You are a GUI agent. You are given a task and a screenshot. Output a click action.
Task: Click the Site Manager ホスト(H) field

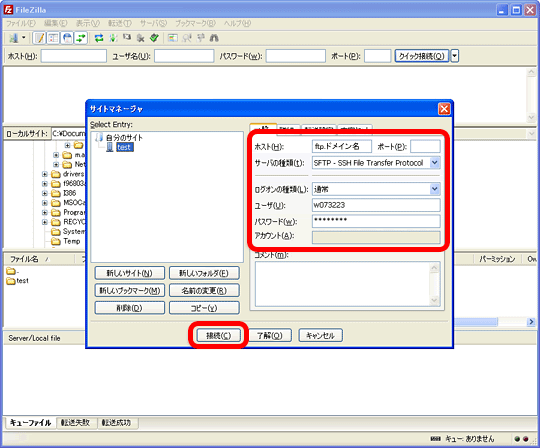(342, 146)
